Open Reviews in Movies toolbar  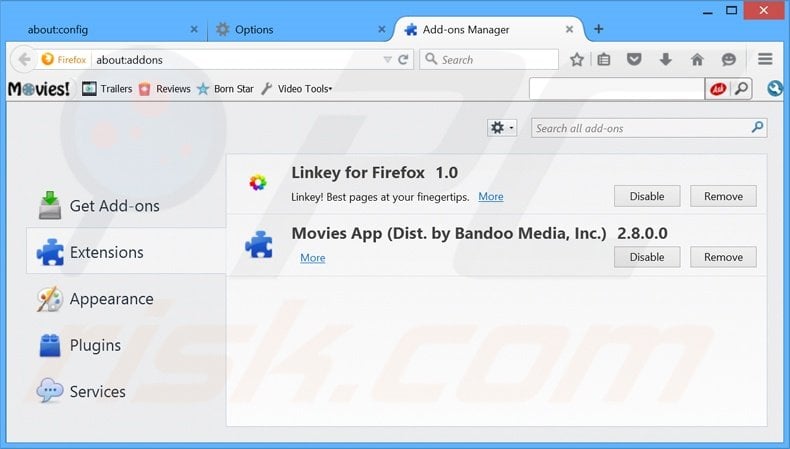click(x=165, y=89)
